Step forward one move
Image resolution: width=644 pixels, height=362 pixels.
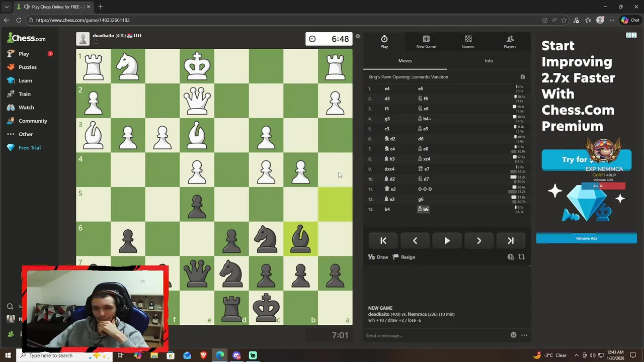click(478, 241)
